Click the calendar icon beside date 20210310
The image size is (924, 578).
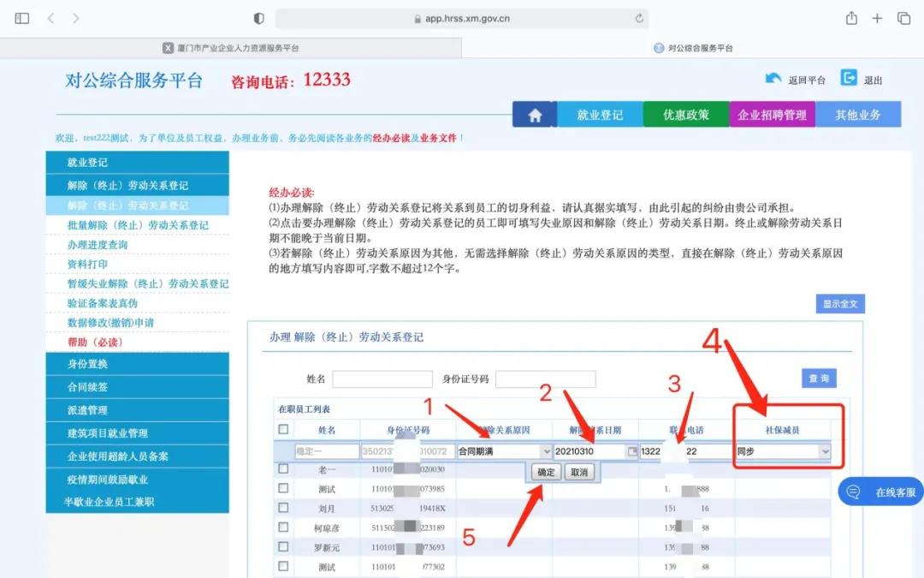point(632,451)
